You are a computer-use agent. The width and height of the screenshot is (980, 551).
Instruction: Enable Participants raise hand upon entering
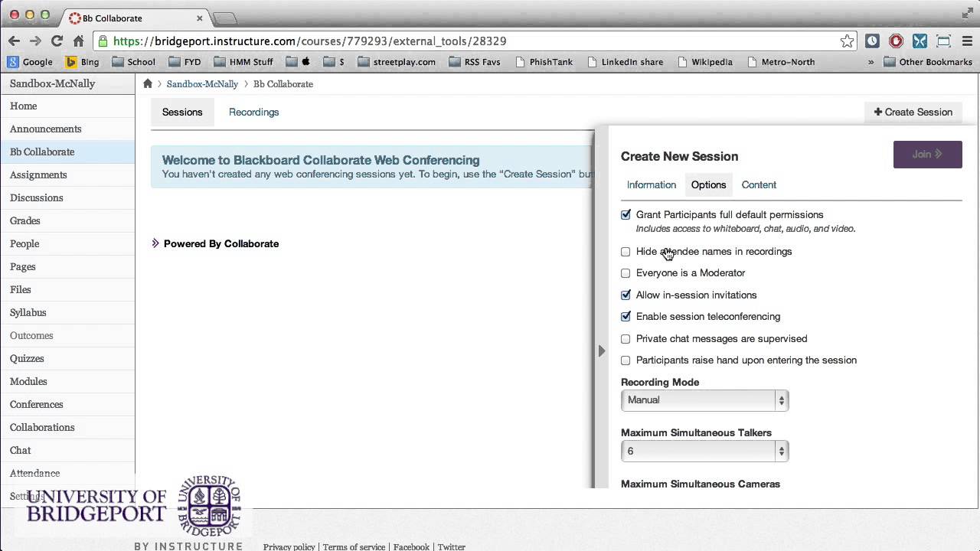[x=626, y=360]
